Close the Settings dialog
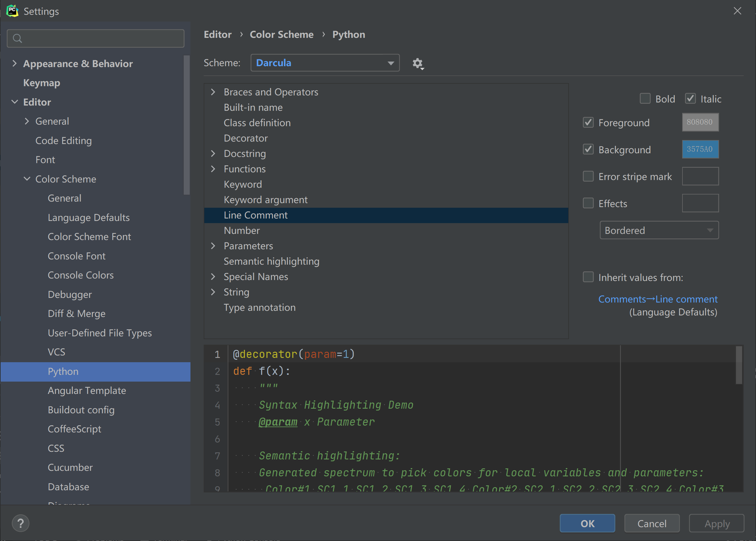756x541 pixels. 737,11
